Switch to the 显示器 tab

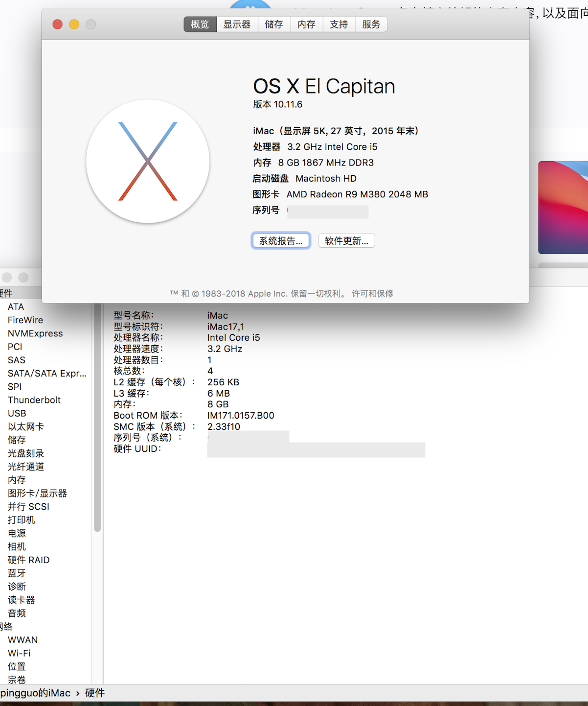[237, 24]
